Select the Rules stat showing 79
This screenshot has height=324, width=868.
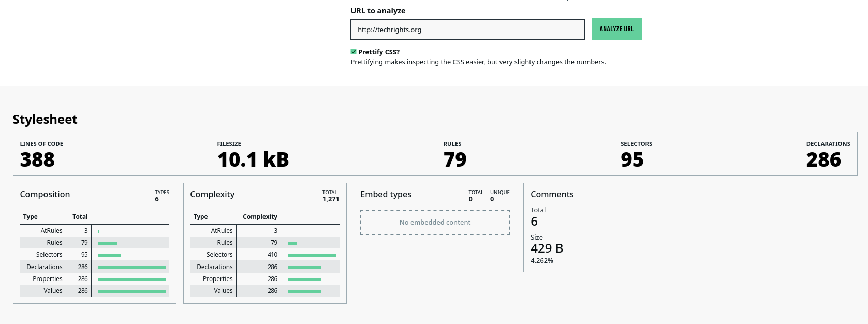455,160
